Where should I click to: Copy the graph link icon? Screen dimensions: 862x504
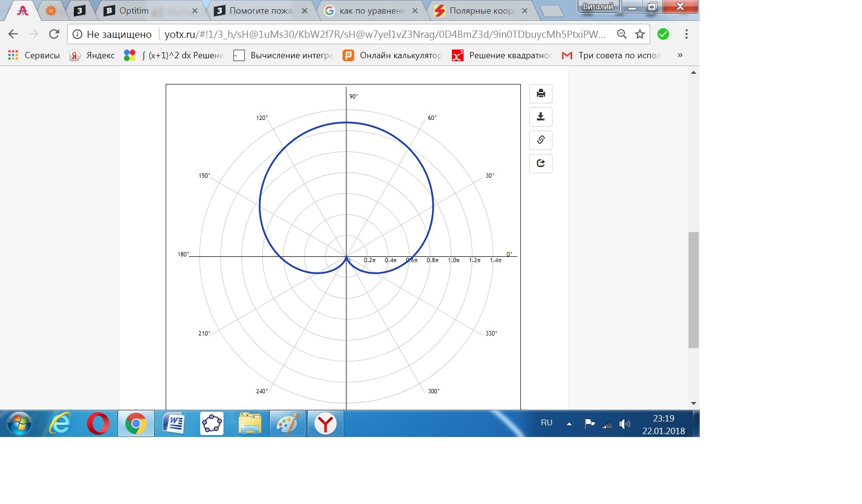(x=540, y=140)
